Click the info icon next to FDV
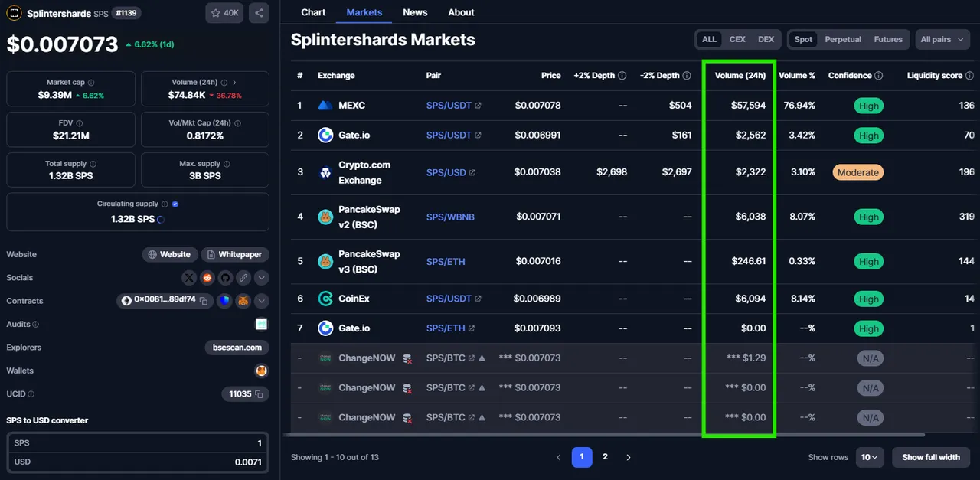Screen dimensions: 980x480 [80, 123]
